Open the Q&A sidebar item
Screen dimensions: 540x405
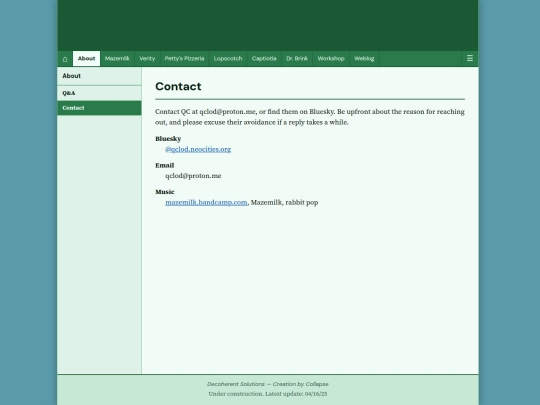click(x=99, y=93)
